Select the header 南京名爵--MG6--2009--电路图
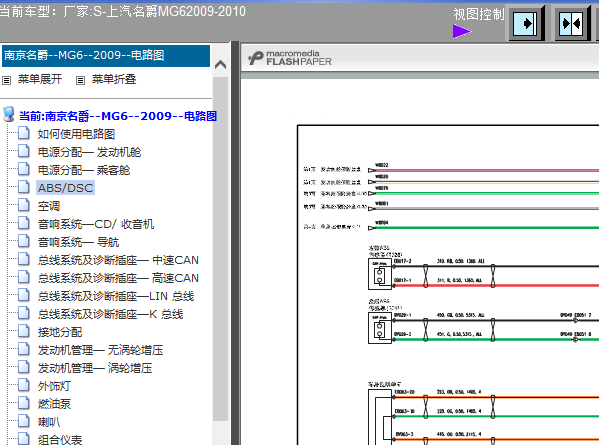Viewport: 599px width, 445px height. (106, 55)
